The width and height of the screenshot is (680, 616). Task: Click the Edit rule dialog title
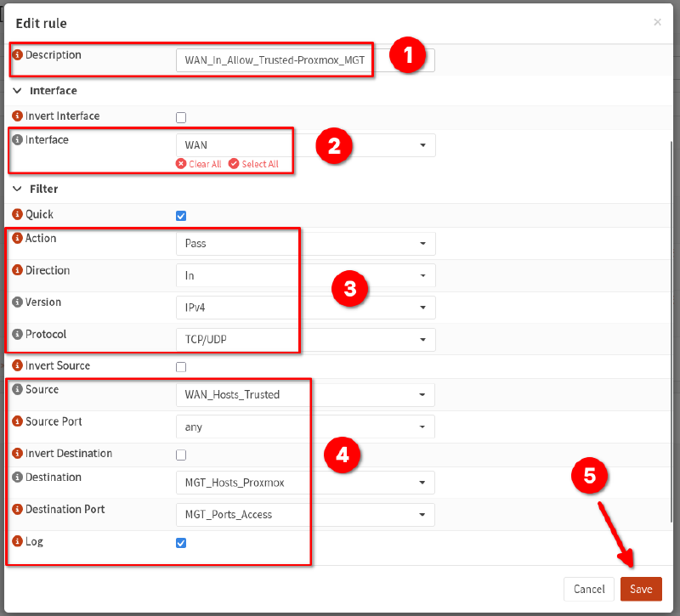click(41, 24)
